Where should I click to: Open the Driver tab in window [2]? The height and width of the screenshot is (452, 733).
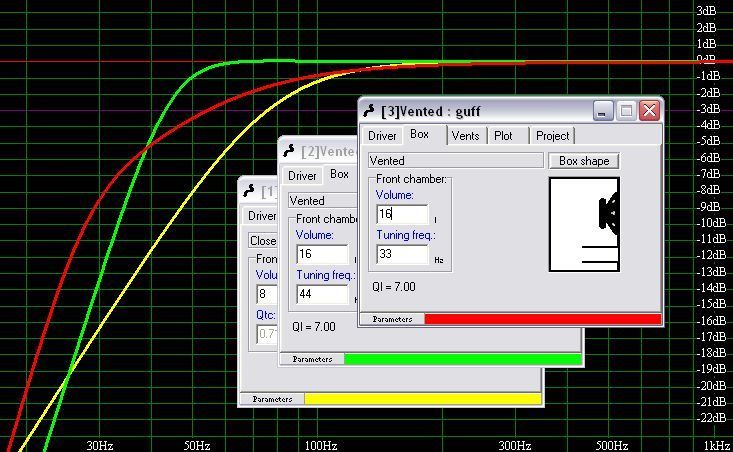pyautogui.click(x=302, y=176)
